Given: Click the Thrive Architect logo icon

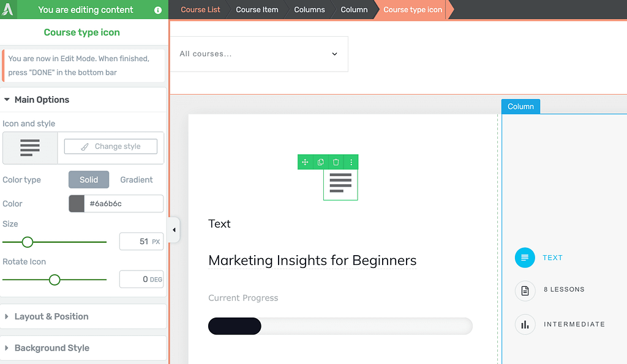Looking at the screenshot, I should (x=7, y=9).
